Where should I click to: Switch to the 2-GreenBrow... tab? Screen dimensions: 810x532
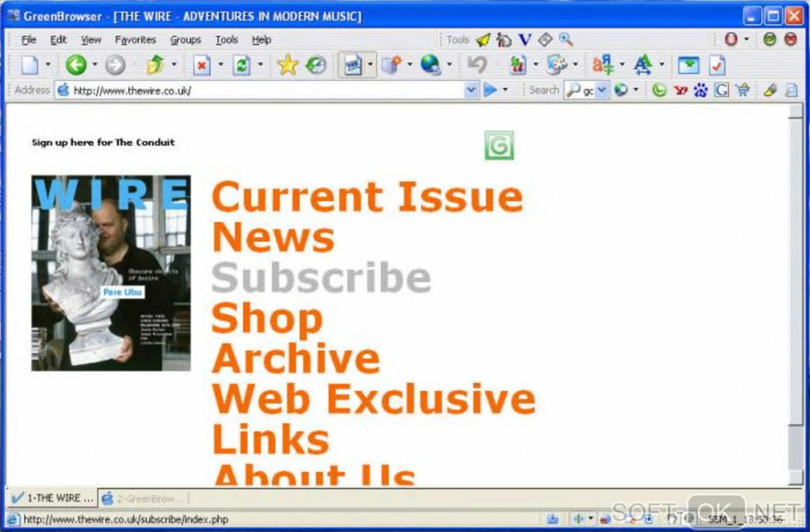click(x=142, y=499)
